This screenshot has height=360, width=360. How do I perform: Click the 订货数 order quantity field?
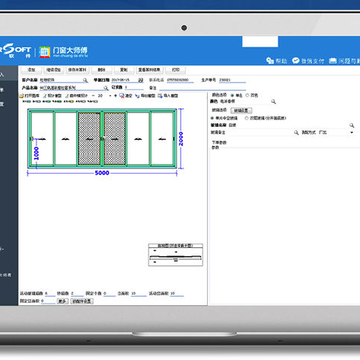click(x=134, y=87)
